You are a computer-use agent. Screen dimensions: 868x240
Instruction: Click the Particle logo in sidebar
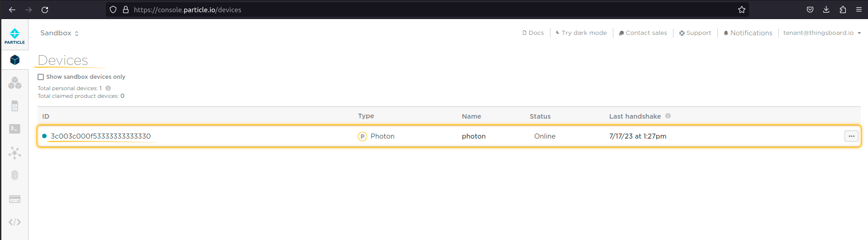[14, 36]
